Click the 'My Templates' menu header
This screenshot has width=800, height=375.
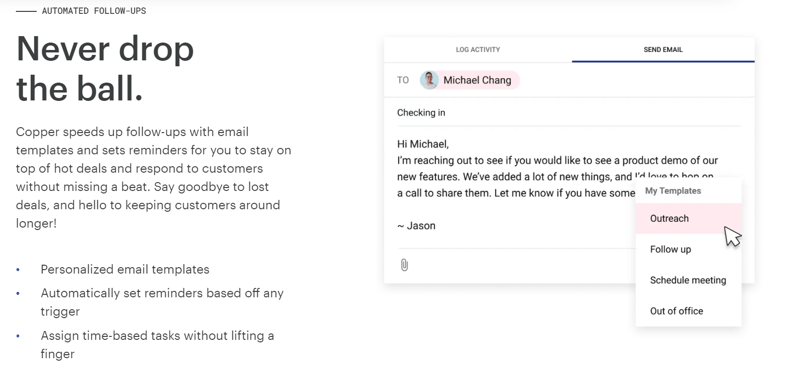(673, 191)
